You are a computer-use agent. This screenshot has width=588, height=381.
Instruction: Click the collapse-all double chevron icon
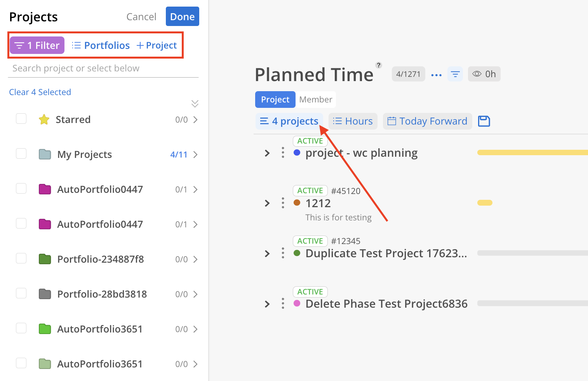[x=195, y=104]
